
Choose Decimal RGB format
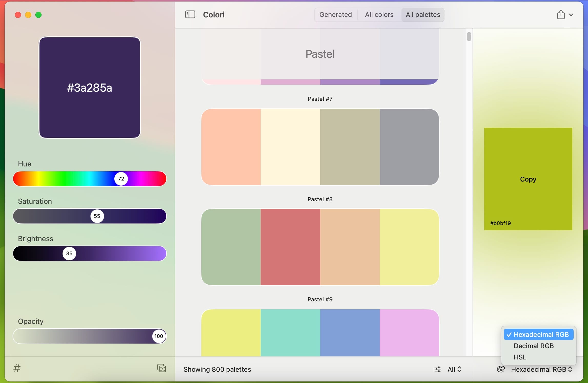point(539,346)
